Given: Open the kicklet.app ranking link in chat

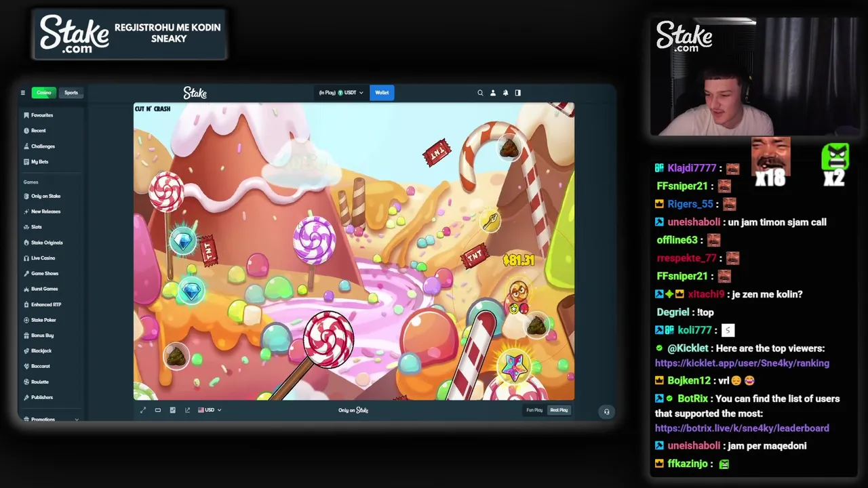Looking at the screenshot, I should click(x=742, y=363).
